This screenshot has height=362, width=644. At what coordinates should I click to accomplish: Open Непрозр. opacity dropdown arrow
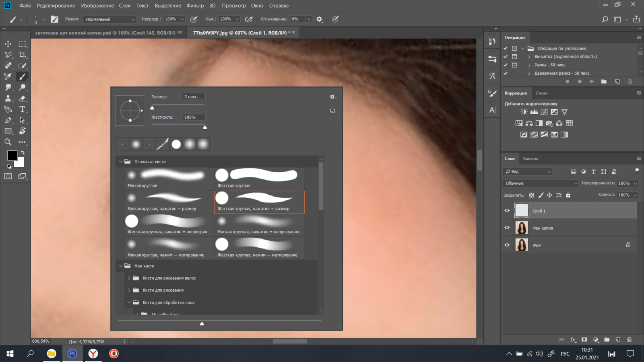182,19
